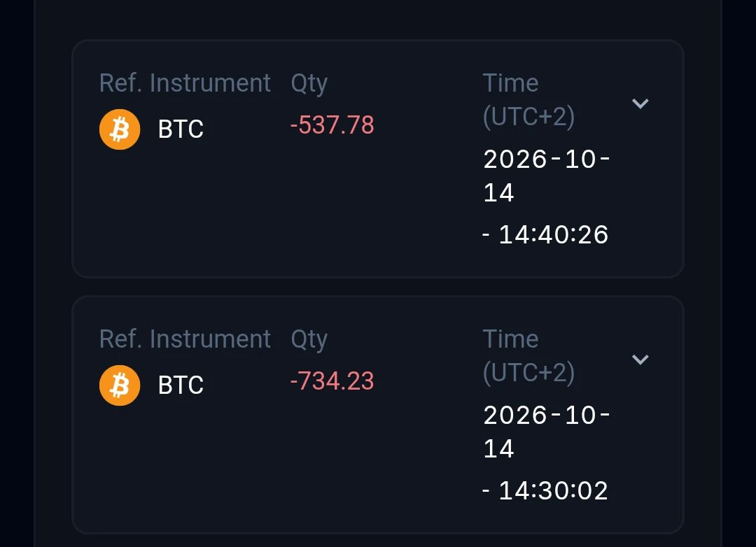Open the second BTC transaction card

coord(377,415)
